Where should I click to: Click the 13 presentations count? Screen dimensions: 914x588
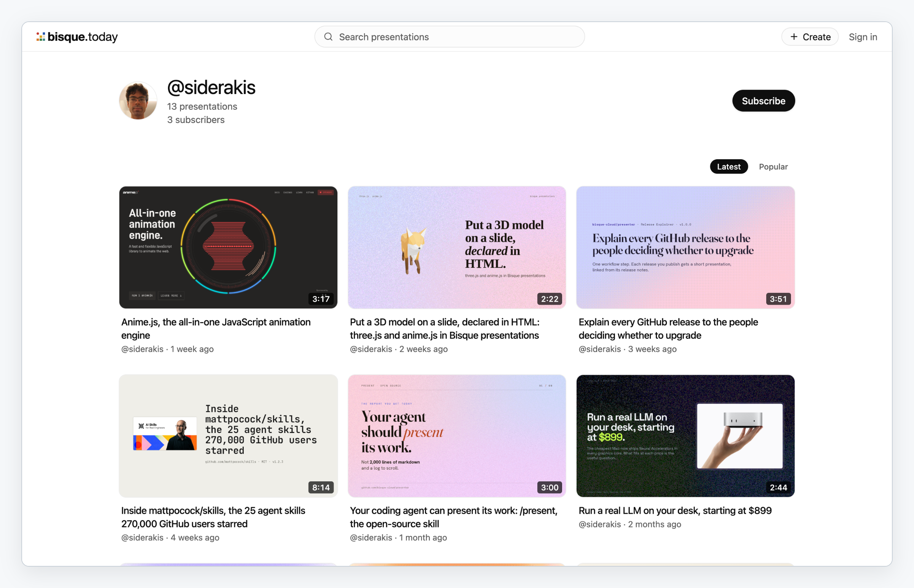[202, 106]
